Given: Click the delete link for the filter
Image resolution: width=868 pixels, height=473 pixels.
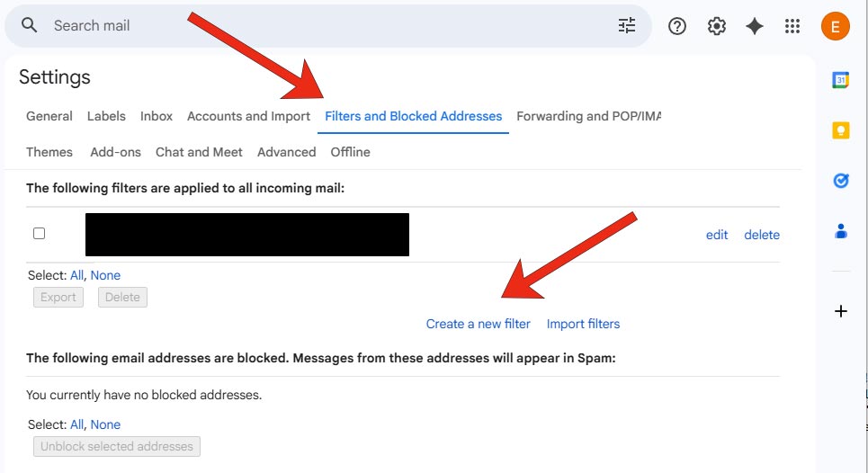Looking at the screenshot, I should pos(762,235).
